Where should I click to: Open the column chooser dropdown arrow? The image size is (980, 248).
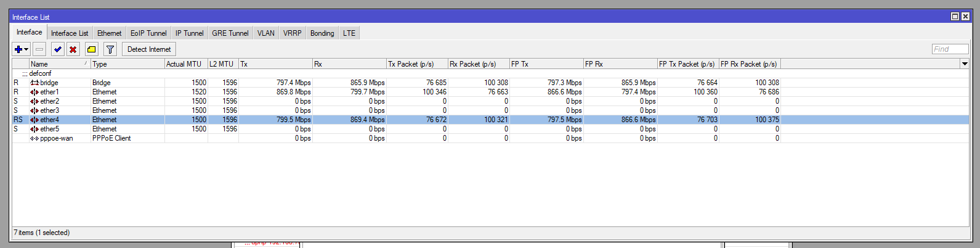point(965,64)
